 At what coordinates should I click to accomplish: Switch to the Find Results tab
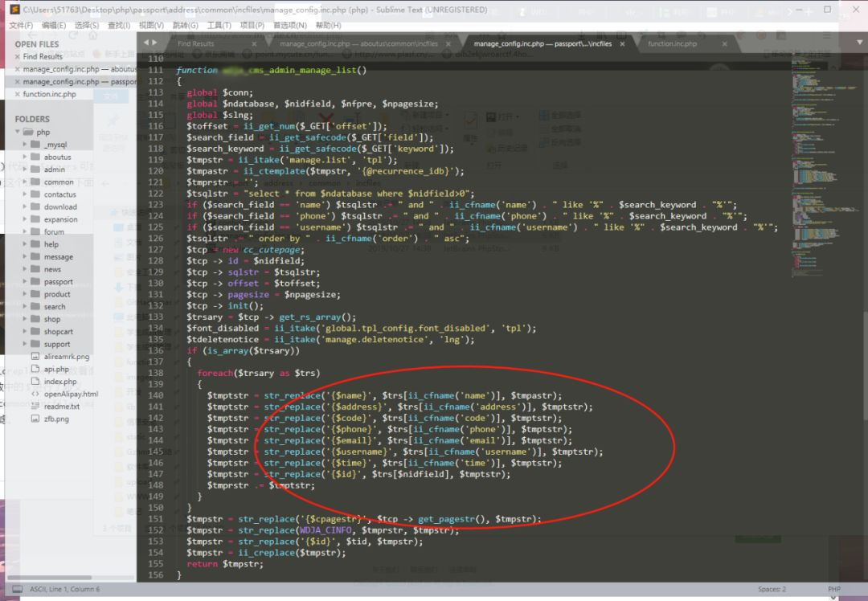point(195,44)
